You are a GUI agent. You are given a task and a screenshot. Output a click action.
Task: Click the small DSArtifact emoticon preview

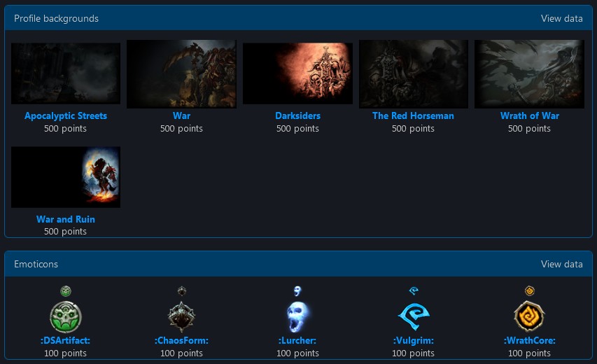[66, 291]
